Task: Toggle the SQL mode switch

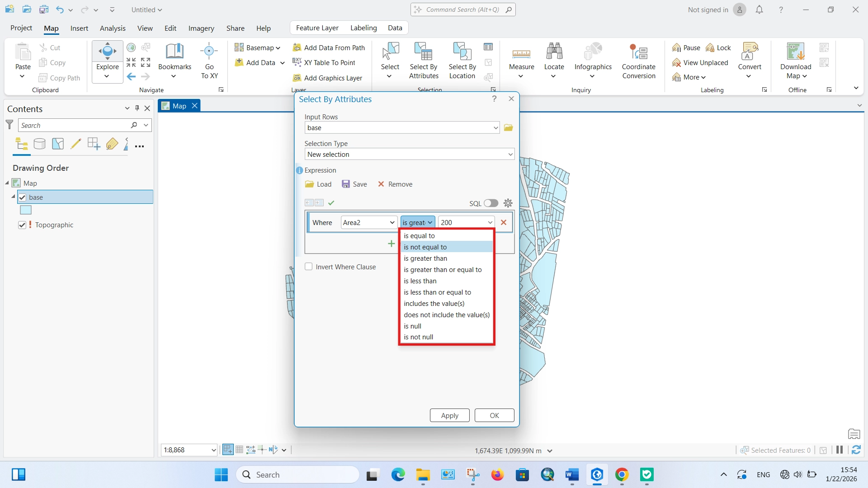Action: pyautogui.click(x=491, y=203)
